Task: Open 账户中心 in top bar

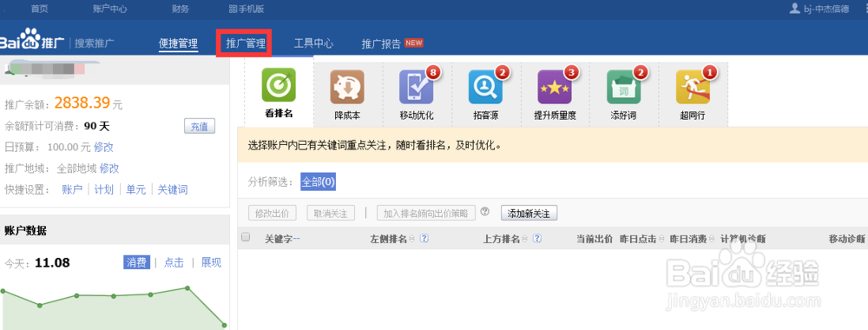Action: 109,9
